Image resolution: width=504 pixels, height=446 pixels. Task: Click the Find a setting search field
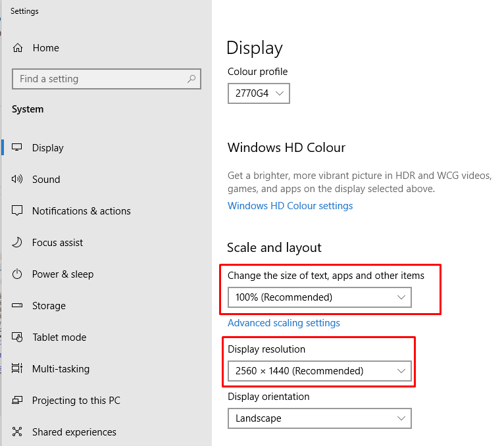[107, 79]
